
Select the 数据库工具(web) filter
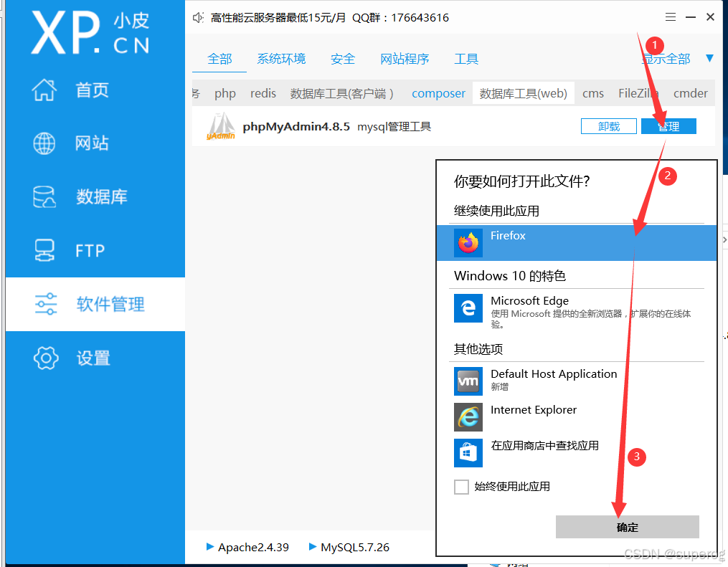524,93
